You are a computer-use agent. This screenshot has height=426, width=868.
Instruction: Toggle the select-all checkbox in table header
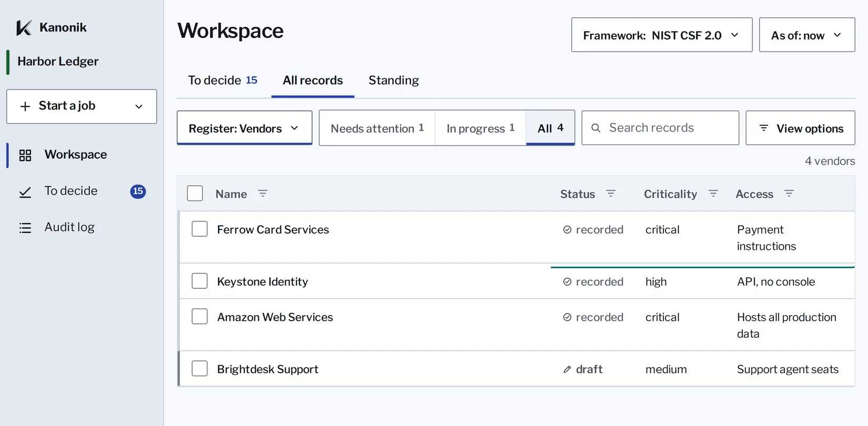click(x=195, y=194)
